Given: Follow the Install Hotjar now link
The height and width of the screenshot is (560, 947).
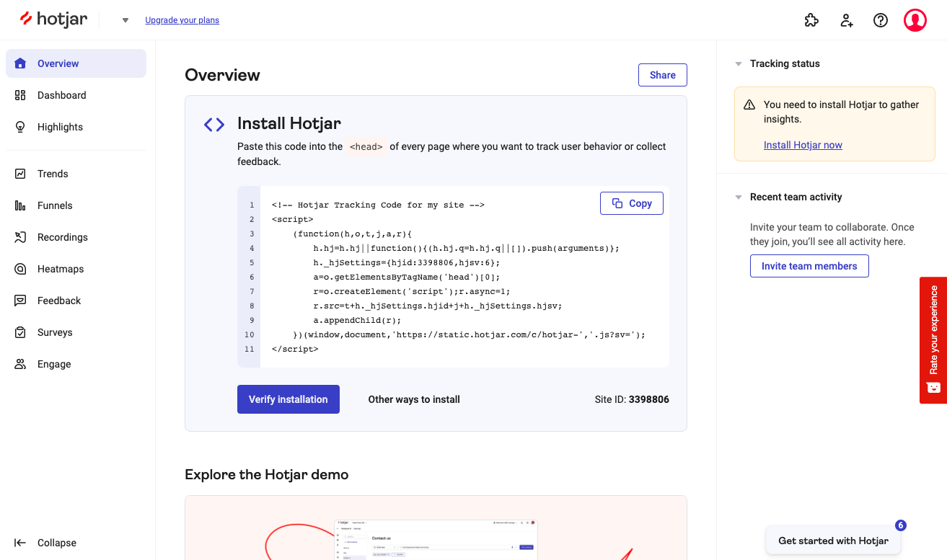Looking at the screenshot, I should (x=803, y=145).
